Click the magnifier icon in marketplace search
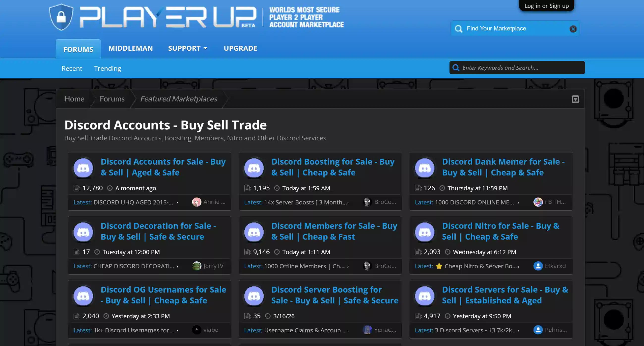The height and width of the screenshot is (346, 644). point(458,28)
